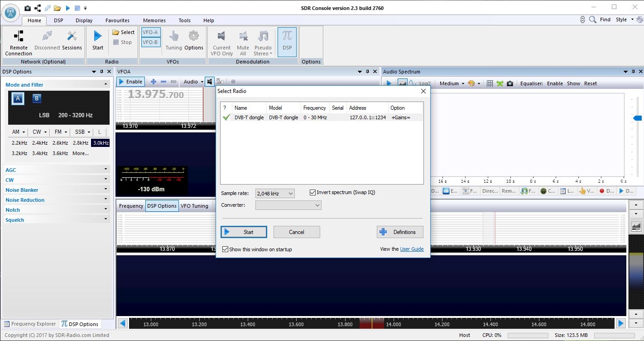The width and height of the screenshot is (644, 341).
Task: Select VFO-A toggle in the ribbon
Action: coord(150,32)
